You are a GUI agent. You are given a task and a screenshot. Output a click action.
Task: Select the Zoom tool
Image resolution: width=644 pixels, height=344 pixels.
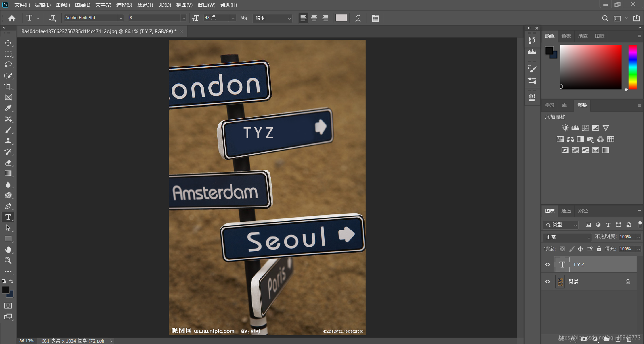(8, 261)
